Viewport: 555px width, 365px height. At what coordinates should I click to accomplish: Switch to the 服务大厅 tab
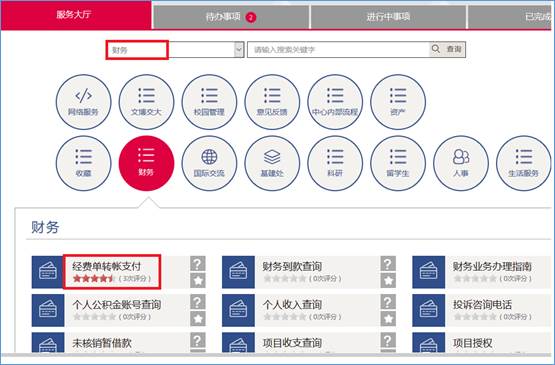pos(76,15)
